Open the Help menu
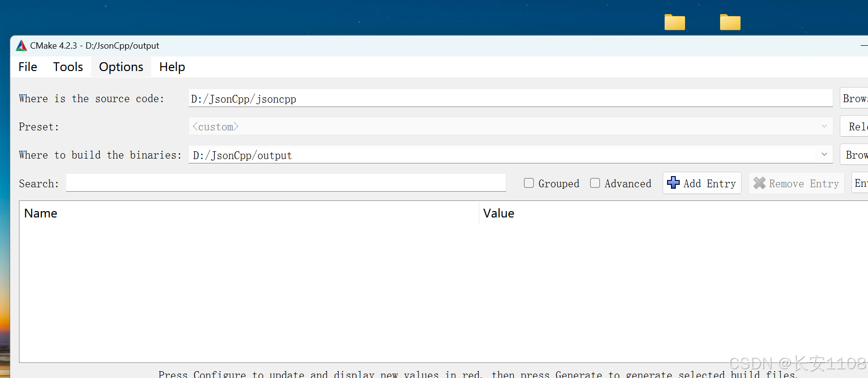868x378 pixels. point(172,67)
